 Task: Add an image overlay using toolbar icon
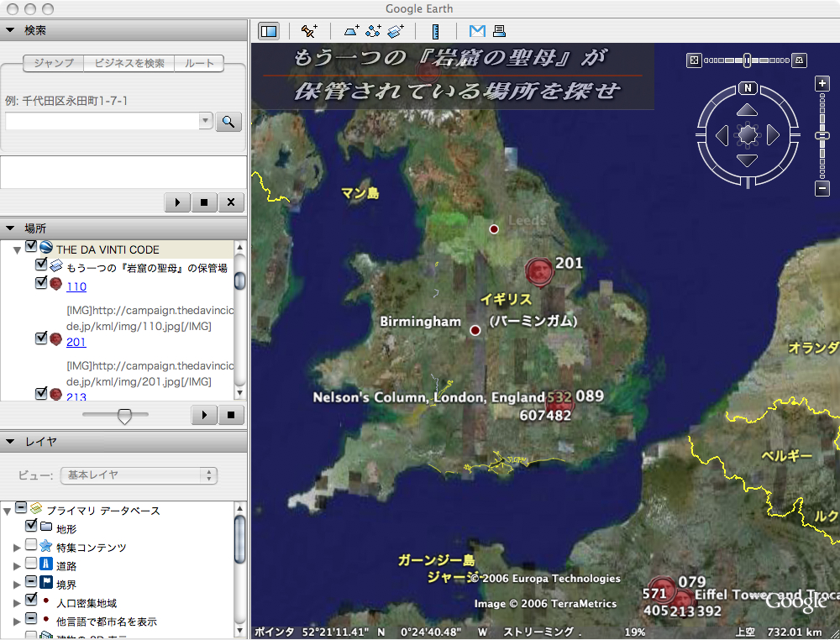(396, 31)
